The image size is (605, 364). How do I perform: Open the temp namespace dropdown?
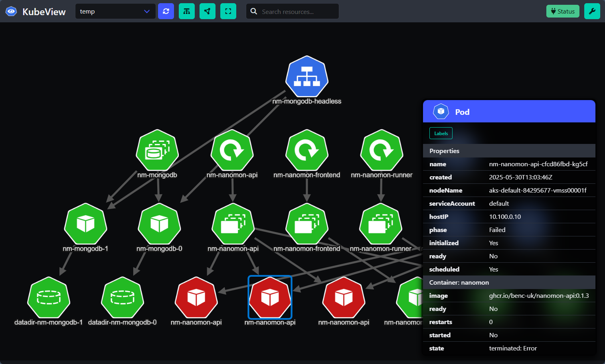coord(115,11)
